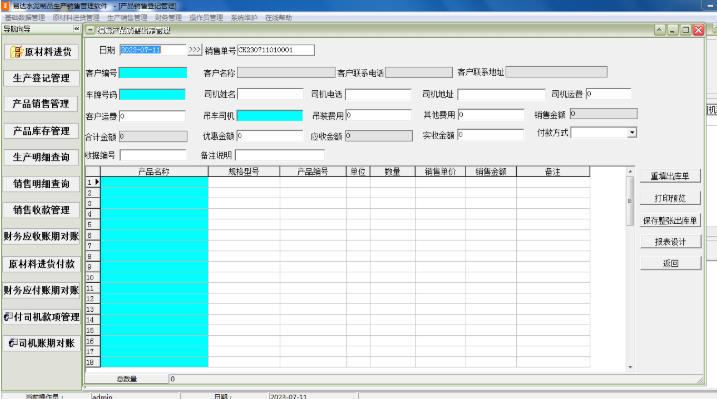The height and width of the screenshot is (399, 717).
Task: Click the 司机电话 field
Action: pyautogui.click(x=378, y=94)
